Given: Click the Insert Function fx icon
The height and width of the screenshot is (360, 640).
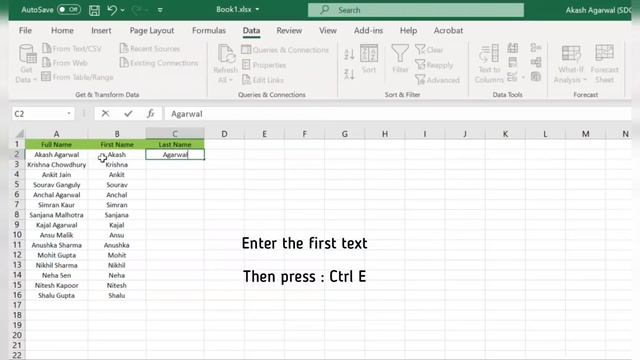Looking at the screenshot, I should 151,113.
